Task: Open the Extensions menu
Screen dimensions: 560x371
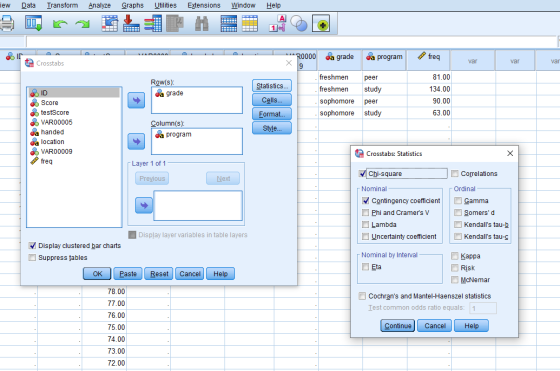Action: (204, 5)
